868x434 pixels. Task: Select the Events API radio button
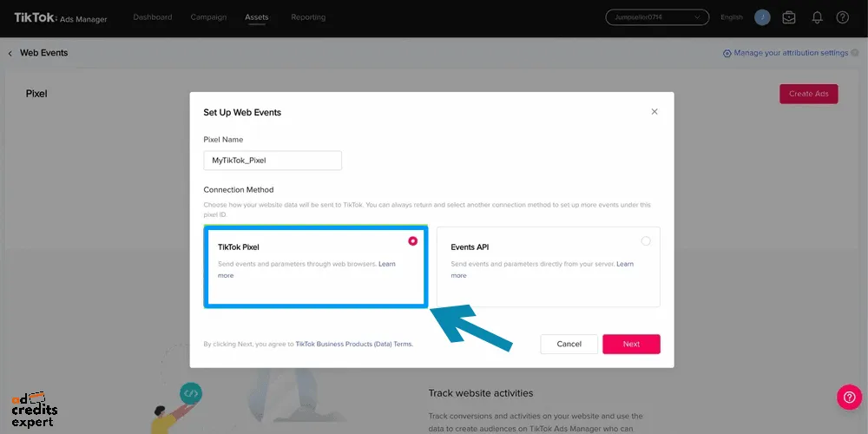646,240
